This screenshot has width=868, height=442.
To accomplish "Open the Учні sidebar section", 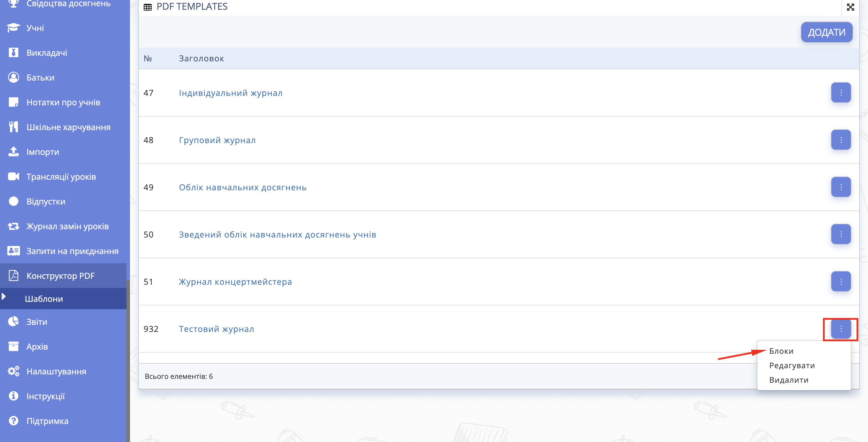I will (x=35, y=28).
